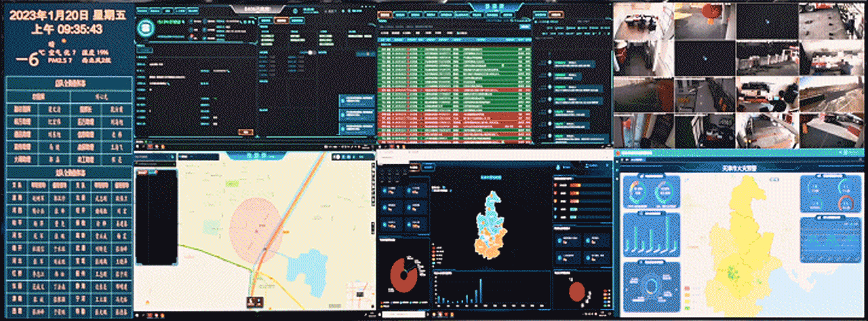Click the paired person icons at the map's bottom

256,300
